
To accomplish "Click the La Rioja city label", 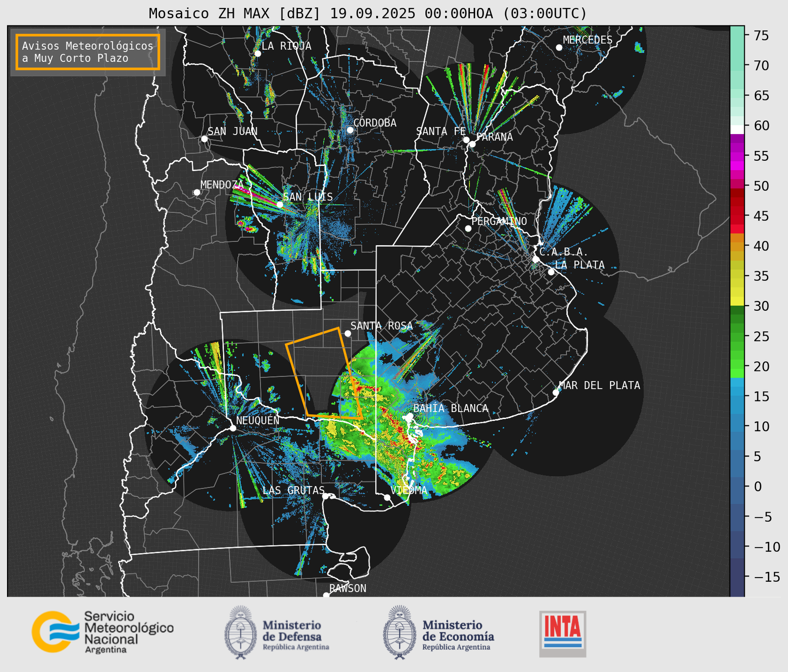I will click(286, 46).
